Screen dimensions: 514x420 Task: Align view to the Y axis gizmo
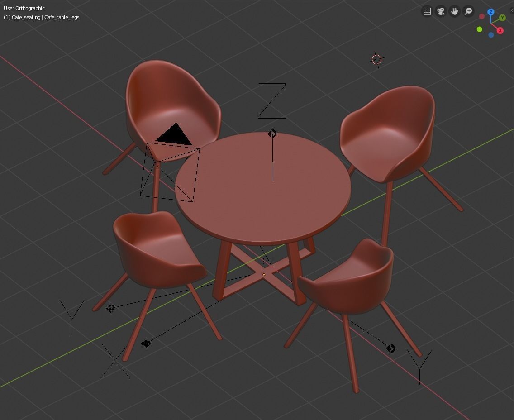[x=502, y=17]
